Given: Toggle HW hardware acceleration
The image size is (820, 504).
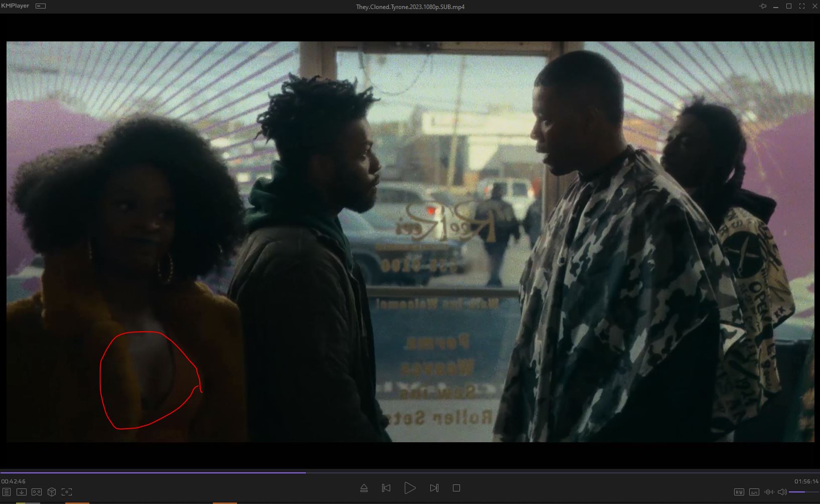Looking at the screenshot, I should point(739,492).
